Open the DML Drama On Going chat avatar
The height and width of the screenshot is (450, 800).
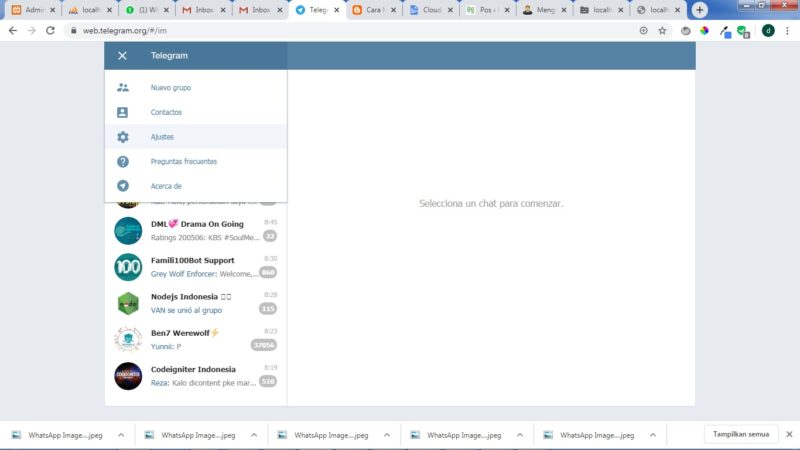click(x=128, y=231)
